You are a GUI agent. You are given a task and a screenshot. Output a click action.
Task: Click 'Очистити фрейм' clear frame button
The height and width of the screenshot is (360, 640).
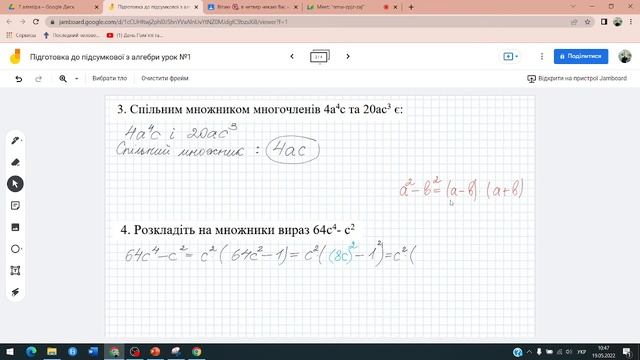tap(165, 78)
